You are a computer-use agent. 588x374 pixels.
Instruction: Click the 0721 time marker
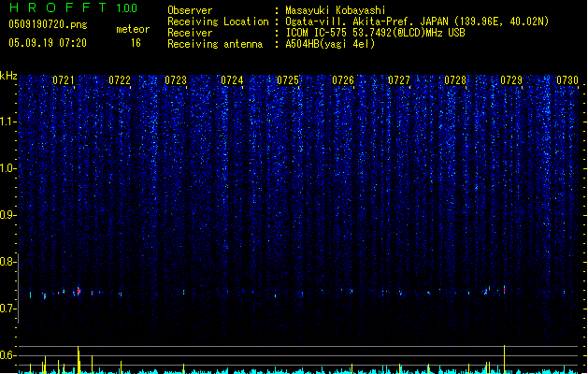(x=64, y=80)
